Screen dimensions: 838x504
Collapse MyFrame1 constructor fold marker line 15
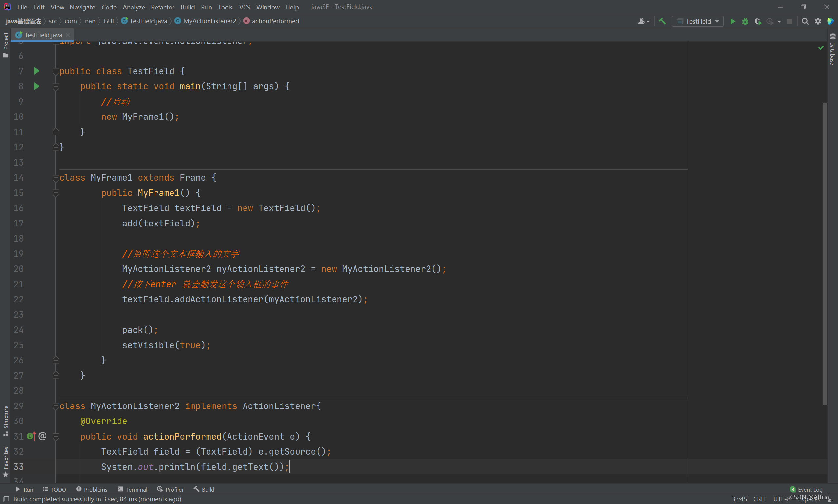[56, 193]
